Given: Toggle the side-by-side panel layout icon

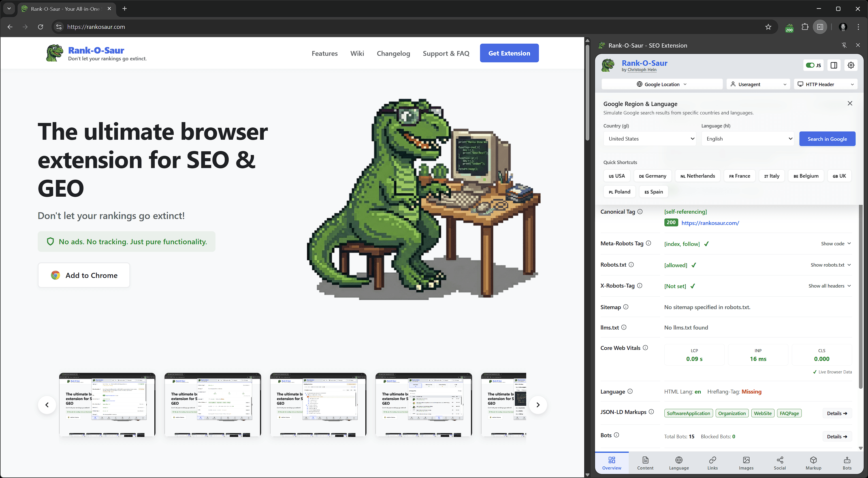Looking at the screenshot, I should 834,65.
